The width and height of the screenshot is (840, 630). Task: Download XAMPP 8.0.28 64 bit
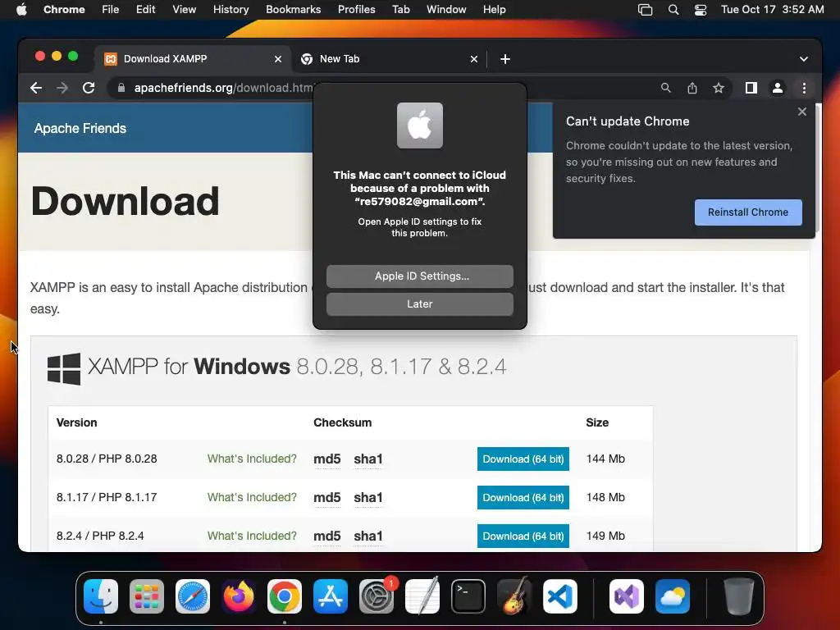pos(523,459)
